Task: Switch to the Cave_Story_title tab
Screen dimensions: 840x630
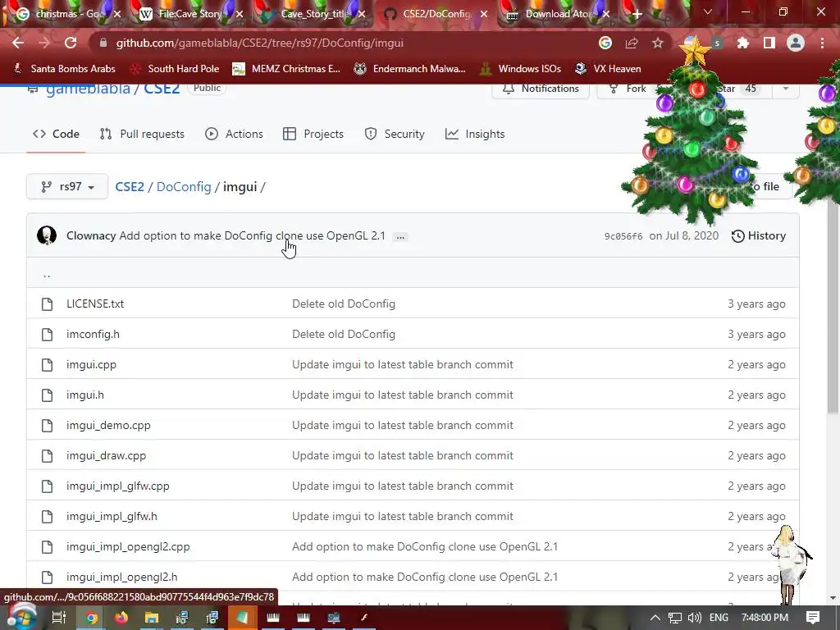Action: tap(311, 14)
